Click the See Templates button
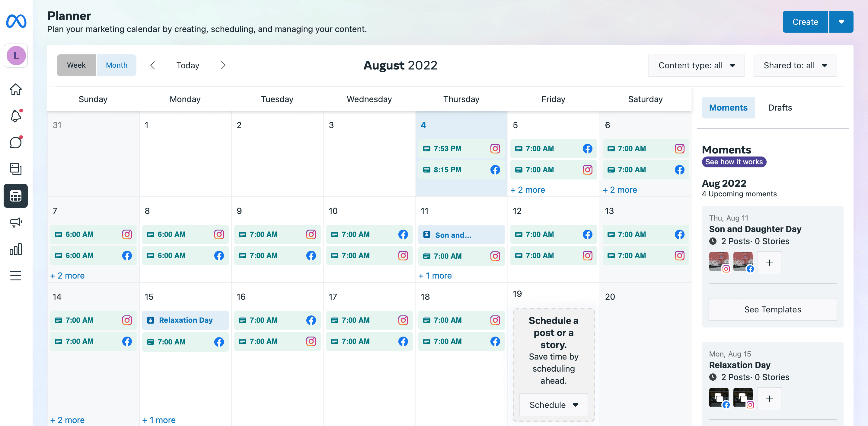 [x=772, y=309]
